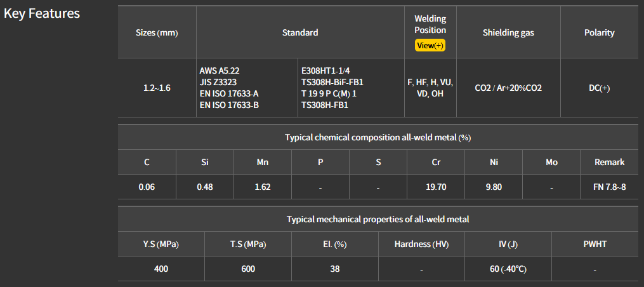The width and height of the screenshot is (644, 287).
Task: Click the 1.2~1.6 size value
Action: point(157,88)
